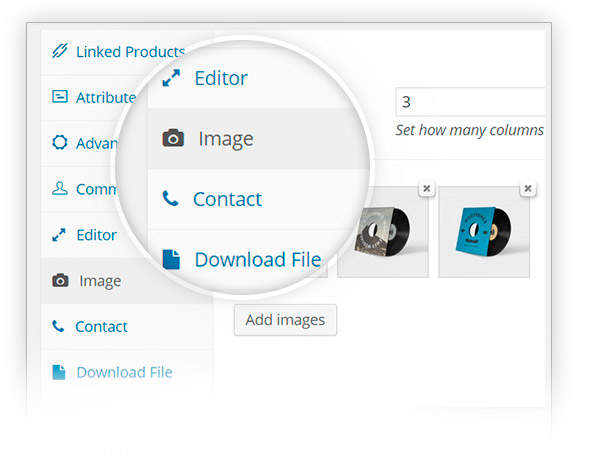Screen dimensions: 600x456
Task: Select the blue vinyl record thumbnail
Action: [484, 232]
